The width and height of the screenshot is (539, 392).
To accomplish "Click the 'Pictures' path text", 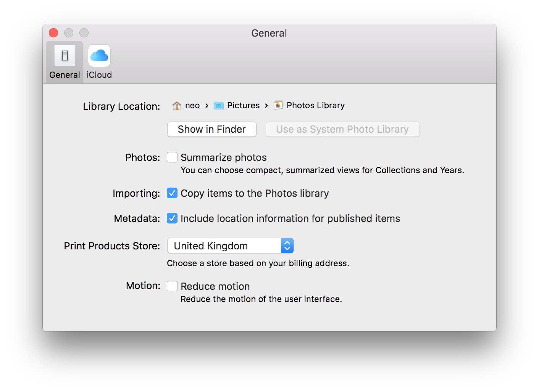I will pyautogui.click(x=243, y=106).
